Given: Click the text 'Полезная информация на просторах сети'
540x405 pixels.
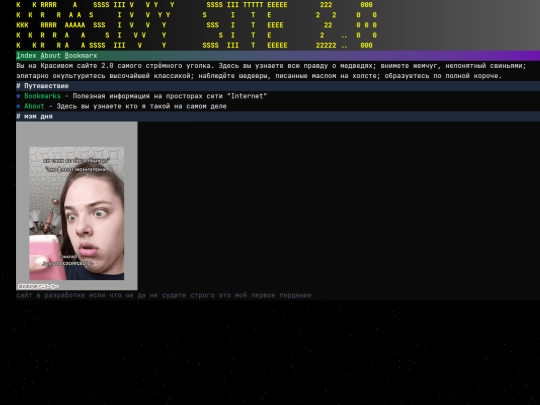Looking at the screenshot, I should pos(148,96).
